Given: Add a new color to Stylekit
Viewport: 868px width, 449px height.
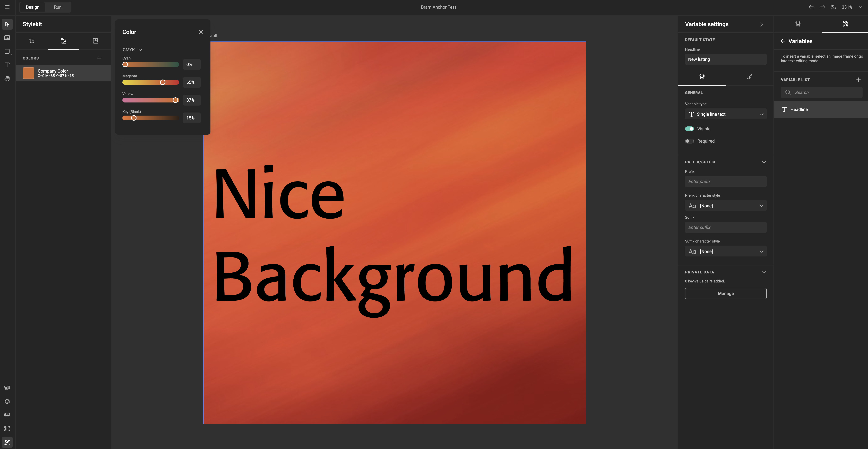Looking at the screenshot, I should [x=99, y=58].
